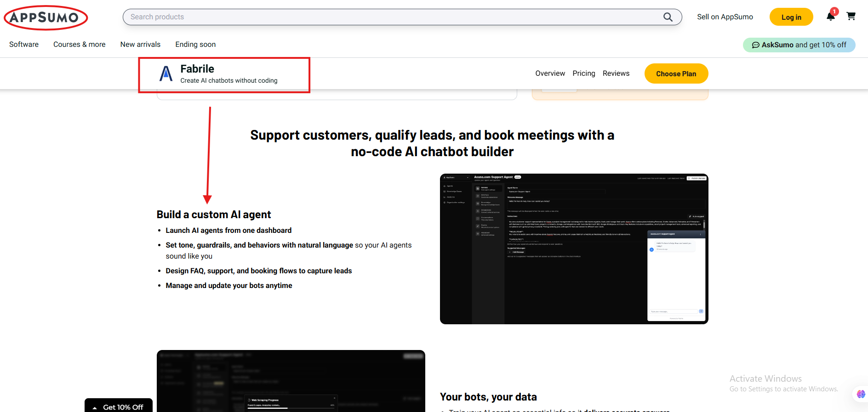Click the Build a custom AI agent heading
The height and width of the screenshot is (412, 868).
(214, 214)
